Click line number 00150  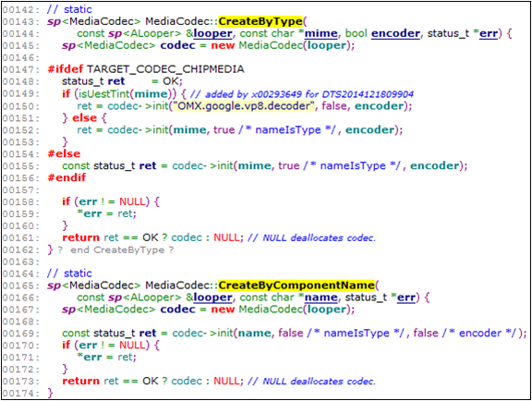pos(21,106)
